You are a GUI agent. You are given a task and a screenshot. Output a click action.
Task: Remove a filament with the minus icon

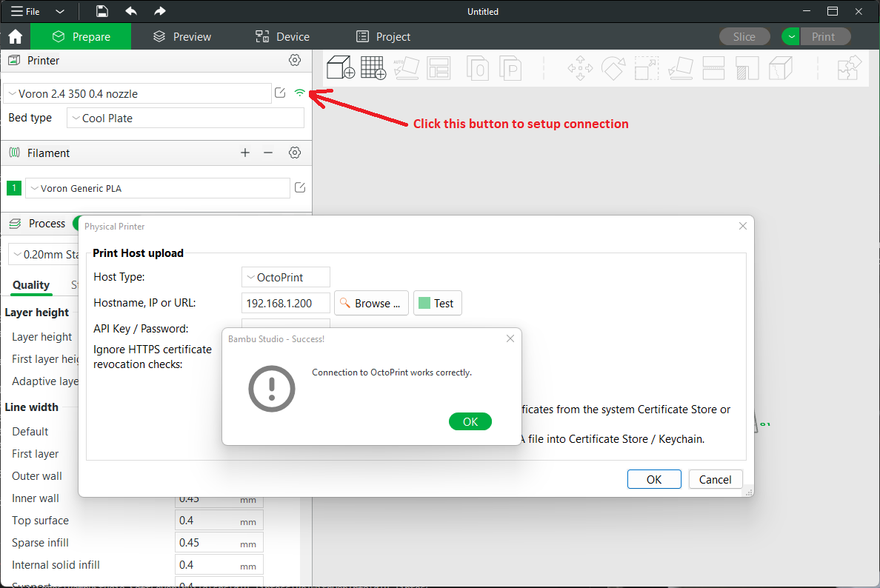click(268, 153)
